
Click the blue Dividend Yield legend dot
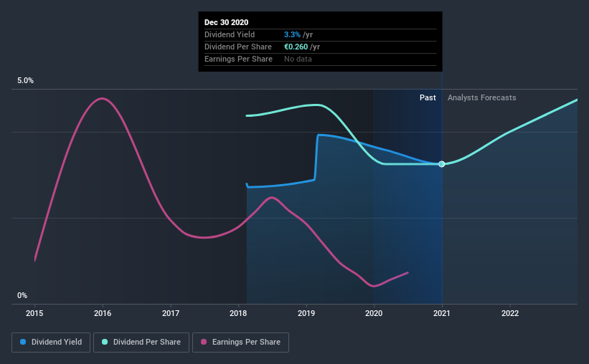point(23,342)
